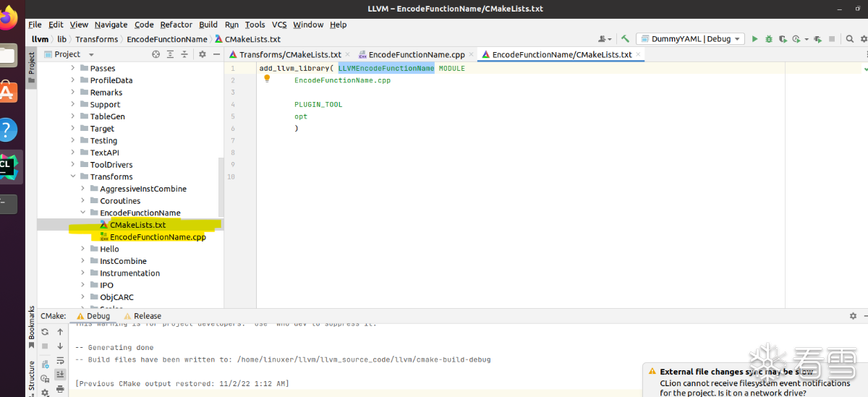
Task: Open DummyYAML | Debug configuration dropdown
Action: [697, 39]
